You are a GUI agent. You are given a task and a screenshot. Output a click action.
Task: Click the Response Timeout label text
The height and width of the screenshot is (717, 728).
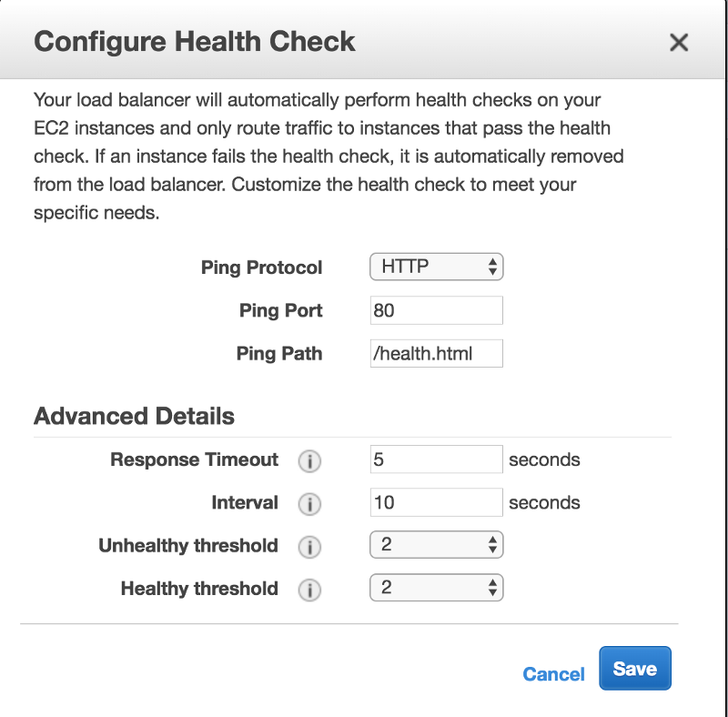click(194, 459)
